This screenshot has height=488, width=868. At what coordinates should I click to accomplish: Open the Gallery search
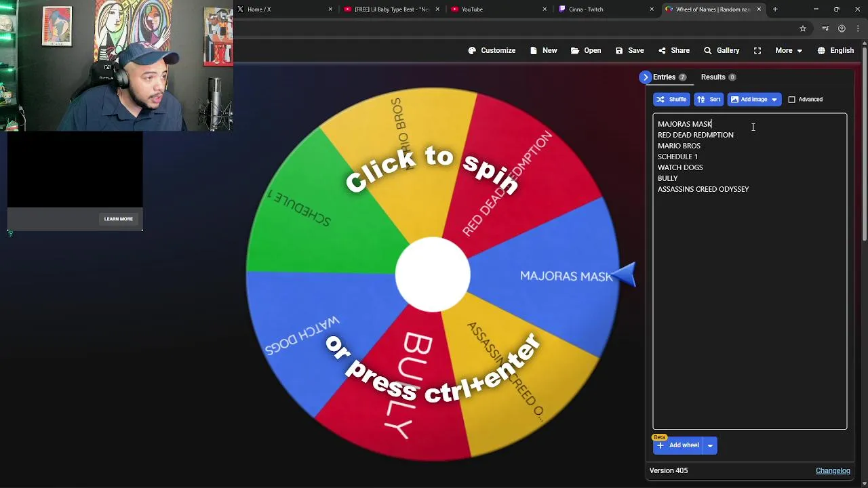(x=722, y=50)
